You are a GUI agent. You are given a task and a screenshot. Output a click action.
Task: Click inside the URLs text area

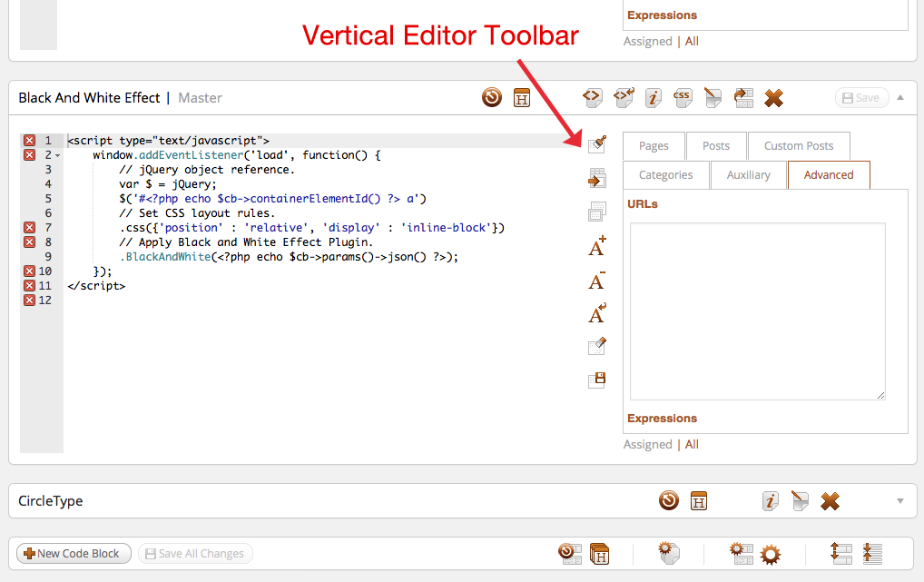click(756, 309)
